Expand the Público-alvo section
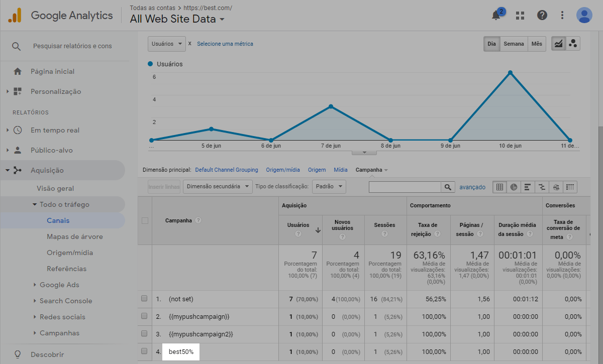 click(8, 150)
